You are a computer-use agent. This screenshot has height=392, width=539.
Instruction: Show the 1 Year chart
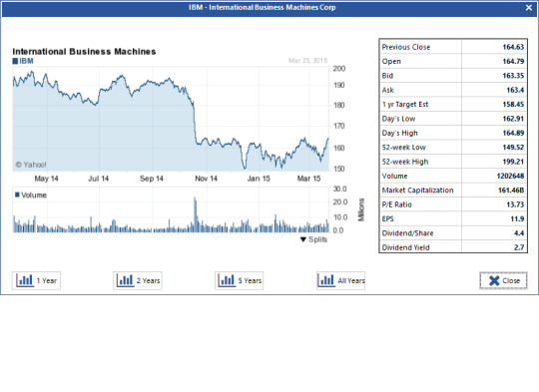point(36,280)
